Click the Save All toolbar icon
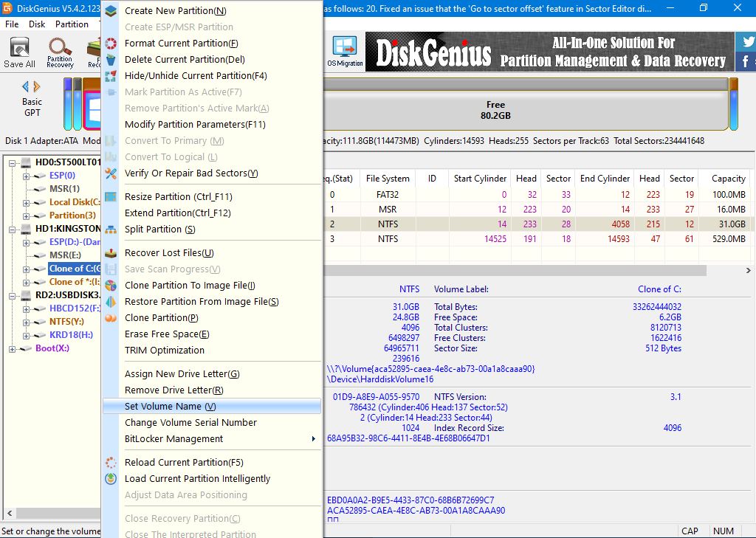The height and width of the screenshot is (538, 756). coord(19,52)
